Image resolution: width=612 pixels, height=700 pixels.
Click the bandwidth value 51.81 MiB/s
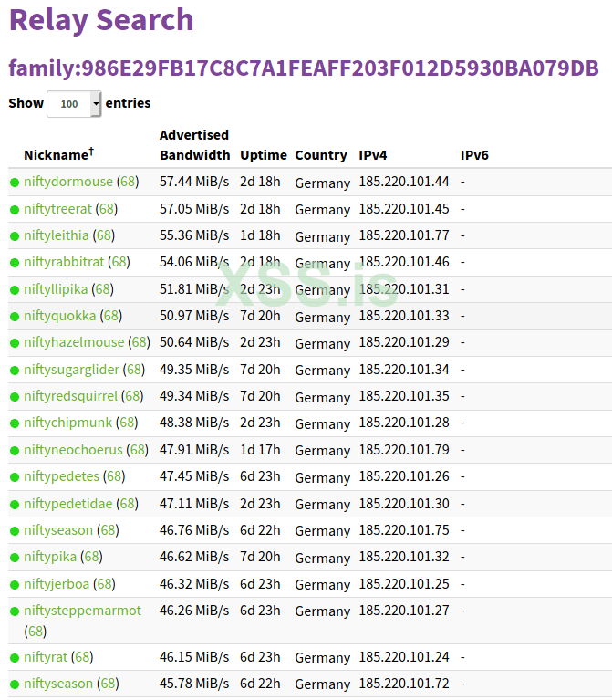(194, 289)
